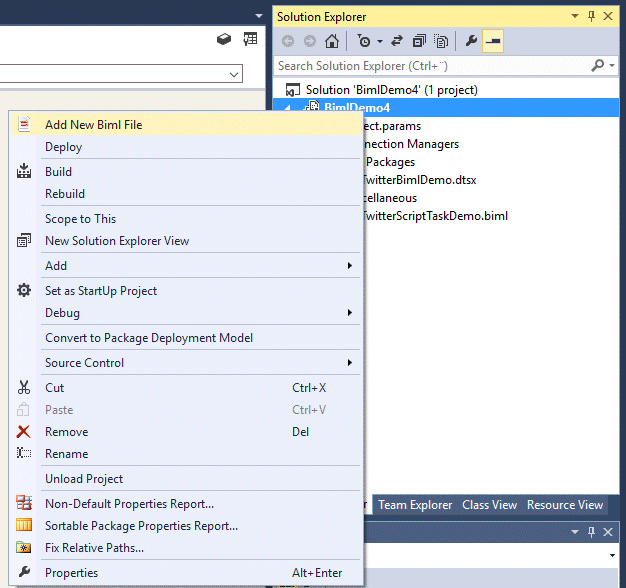Expand the Debug submenu
626x588 pixels.
pyautogui.click(x=186, y=313)
